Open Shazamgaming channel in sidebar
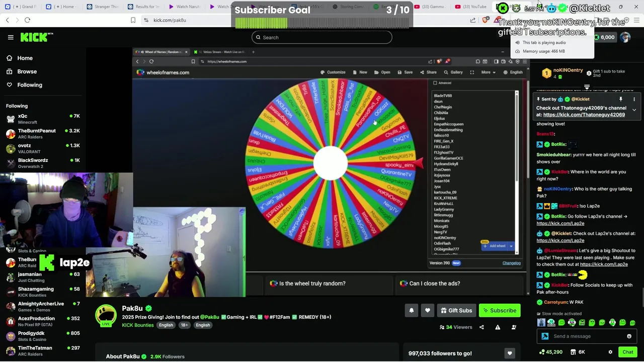644x362 pixels. pos(43,292)
